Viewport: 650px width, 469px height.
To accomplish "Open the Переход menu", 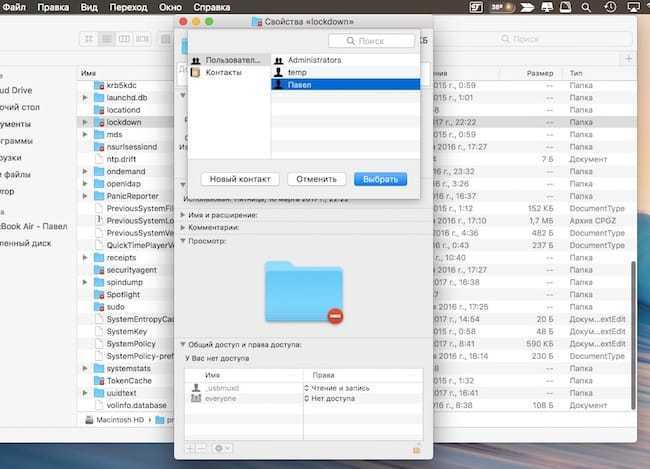I will (129, 7).
